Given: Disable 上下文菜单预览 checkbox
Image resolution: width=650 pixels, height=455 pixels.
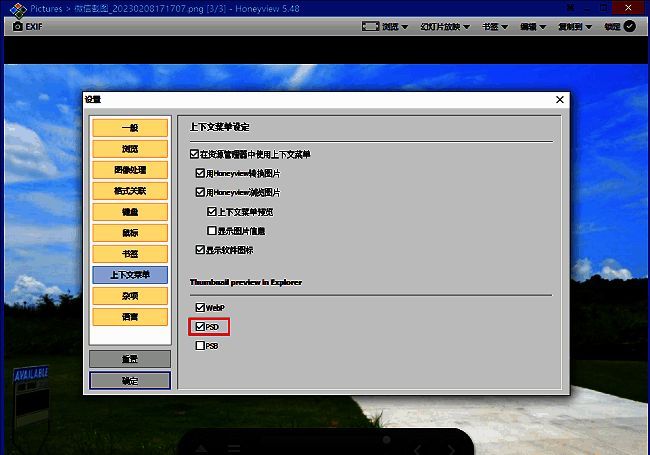Looking at the screenshot, I should (x=212, y=212).
